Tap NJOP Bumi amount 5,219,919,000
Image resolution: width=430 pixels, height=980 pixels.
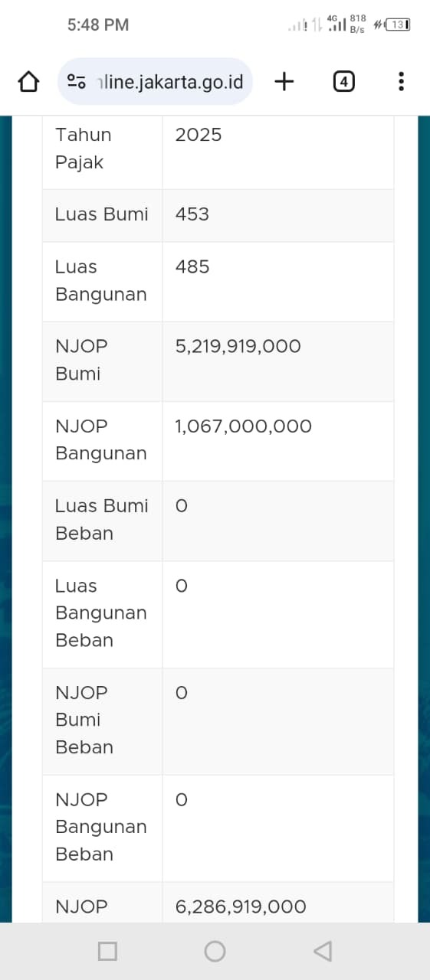pos(238,347)
